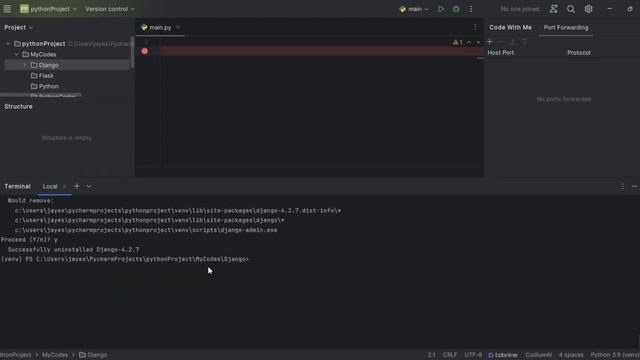Add a forwarded port with plus icon
640x360 pixels.
[x=489, y=42]
